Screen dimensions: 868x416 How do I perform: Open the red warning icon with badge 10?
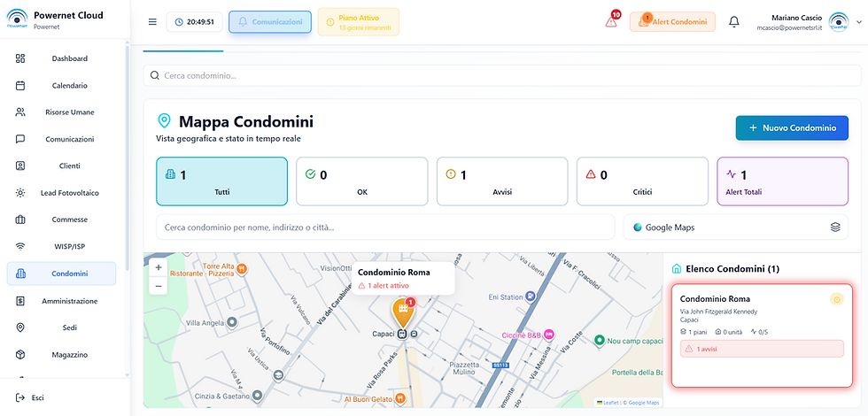point(612,21)
